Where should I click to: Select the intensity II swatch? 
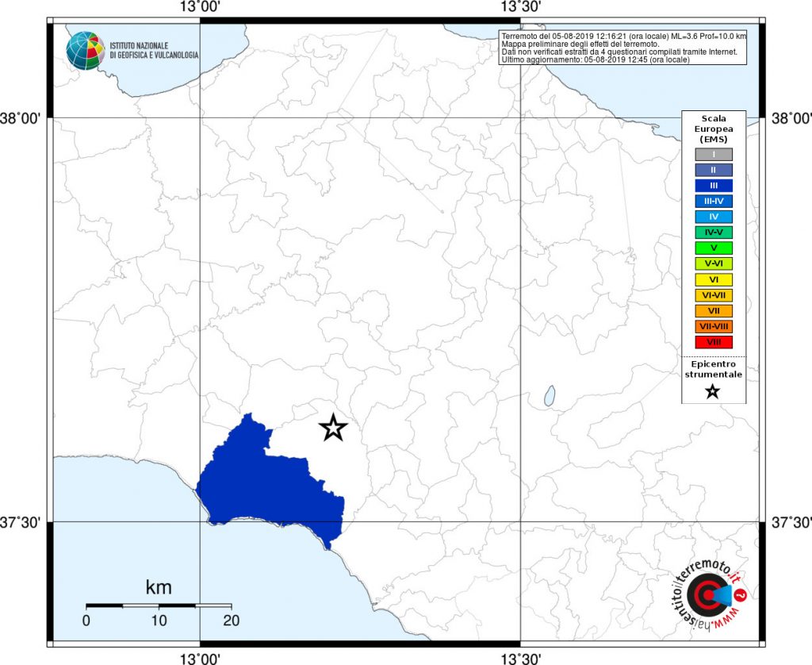coord(714,170)
